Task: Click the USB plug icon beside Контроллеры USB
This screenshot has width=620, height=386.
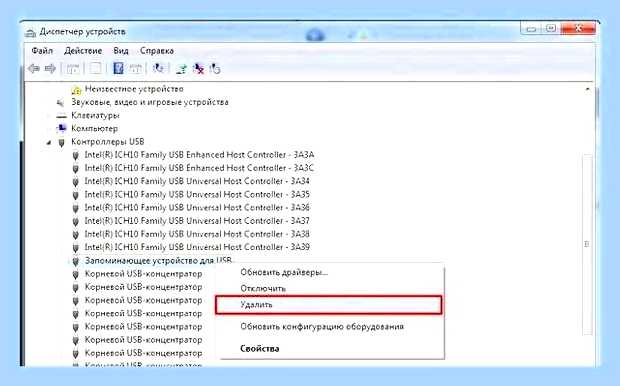Action: coord(61,142)
